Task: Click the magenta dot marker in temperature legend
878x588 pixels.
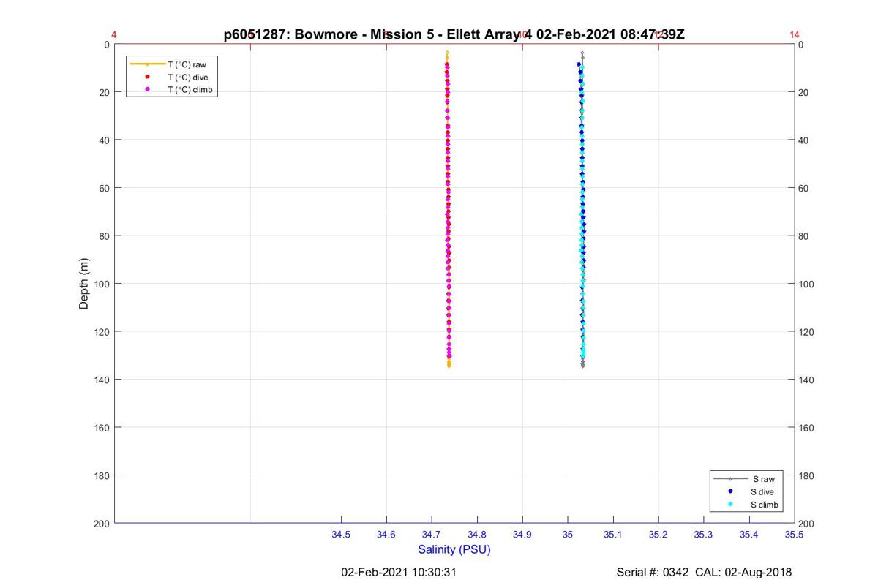Action: point(147,89)
